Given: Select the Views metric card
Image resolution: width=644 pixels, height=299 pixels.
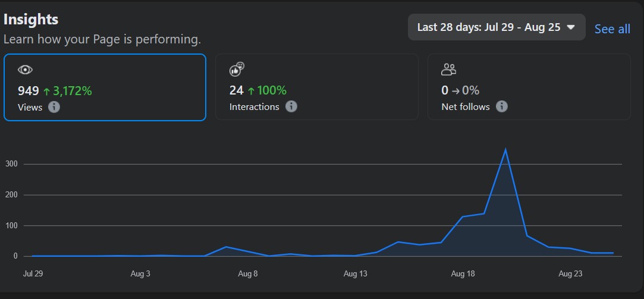Looking at the screenshot, I should 105,87.
